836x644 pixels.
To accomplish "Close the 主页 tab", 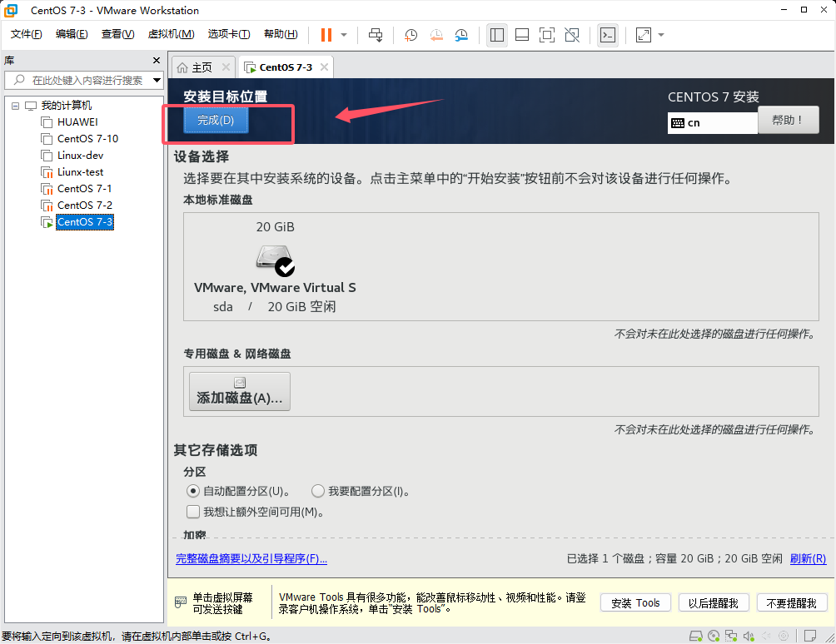I will pos(226,67).
